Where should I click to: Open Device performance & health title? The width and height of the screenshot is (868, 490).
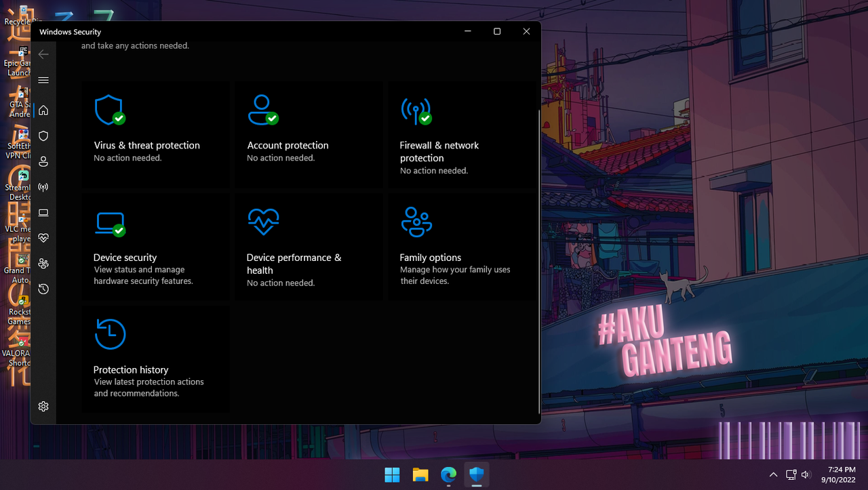click(x=294, y=264)
